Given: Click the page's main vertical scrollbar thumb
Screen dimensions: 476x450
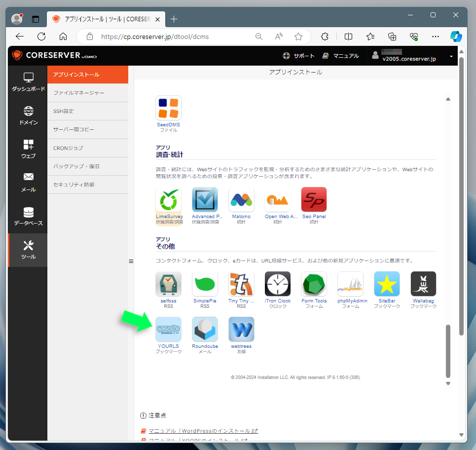Looking at the screenshot, I should [461, 196].
